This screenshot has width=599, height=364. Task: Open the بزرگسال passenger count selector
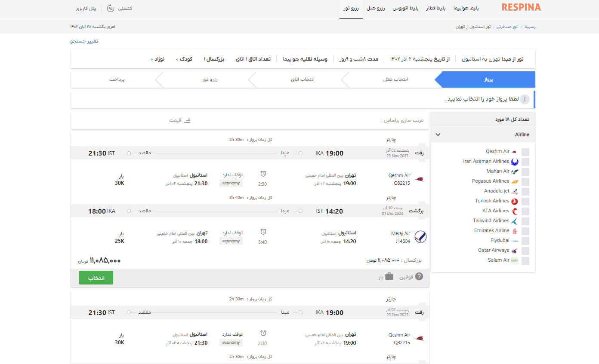point(214,59)
